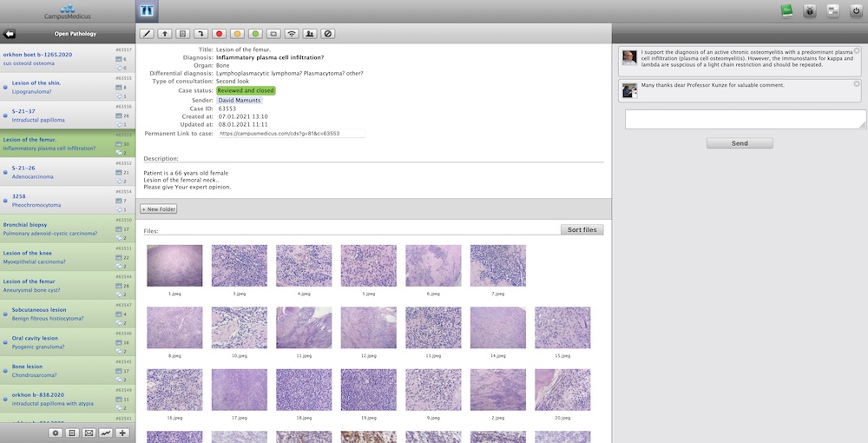Click the power logout icon

tap(856, 11)
